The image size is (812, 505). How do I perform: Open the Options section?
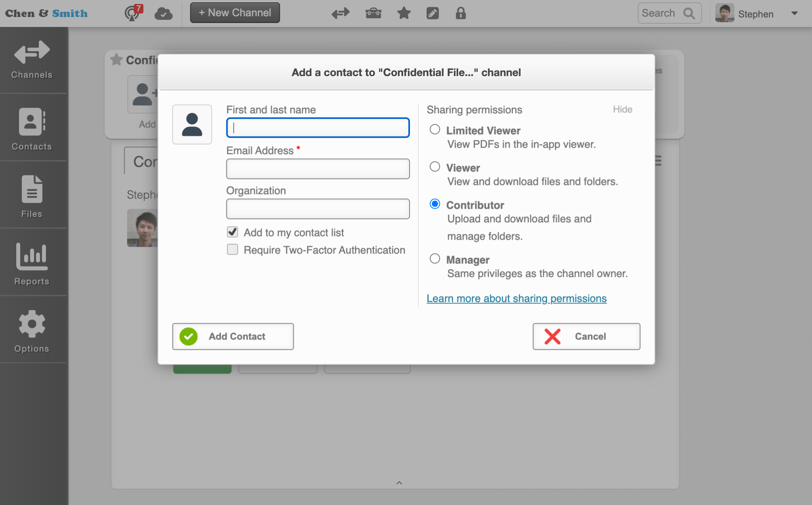[x=31, y=330]
